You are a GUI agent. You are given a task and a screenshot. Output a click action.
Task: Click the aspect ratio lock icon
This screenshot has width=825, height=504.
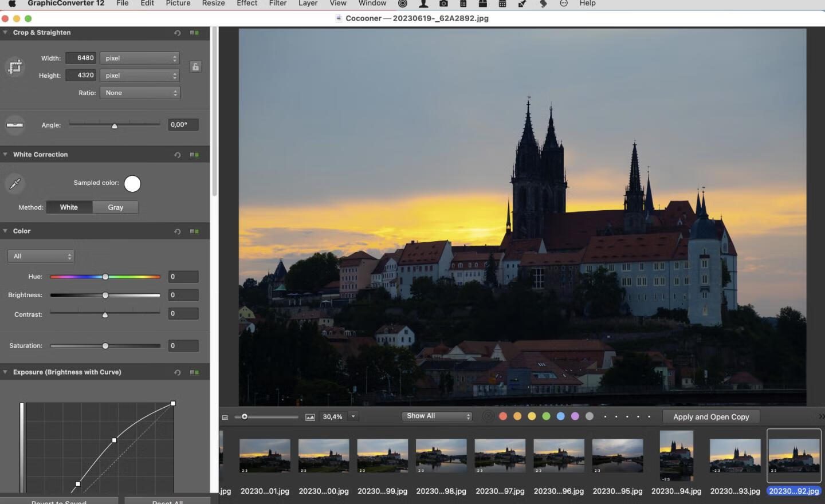[x=195, y=67]
